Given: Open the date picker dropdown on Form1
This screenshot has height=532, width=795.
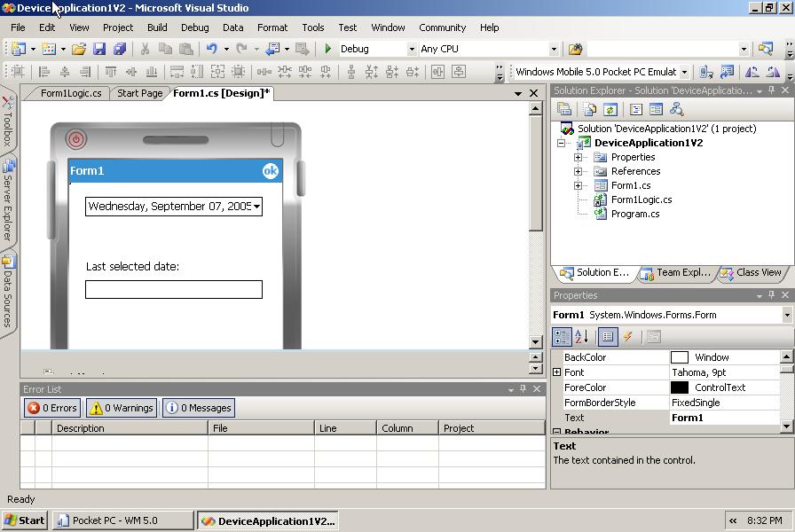Looking at the screenshot, I should pos(257,206).
